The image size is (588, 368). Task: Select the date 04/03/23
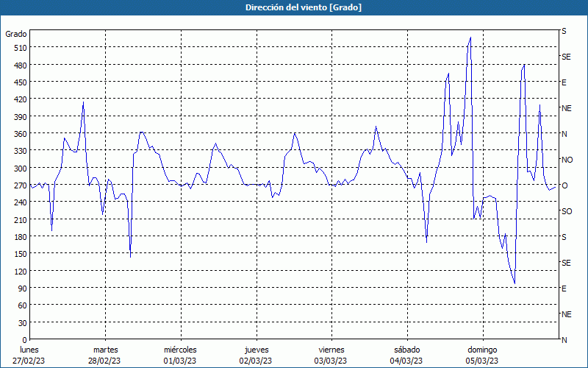click(406, 361)
